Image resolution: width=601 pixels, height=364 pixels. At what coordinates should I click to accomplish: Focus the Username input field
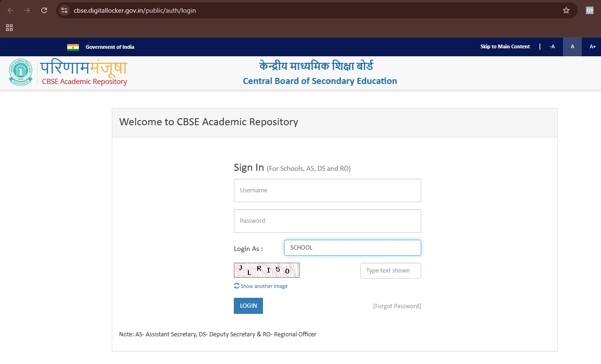pos(327,190)
